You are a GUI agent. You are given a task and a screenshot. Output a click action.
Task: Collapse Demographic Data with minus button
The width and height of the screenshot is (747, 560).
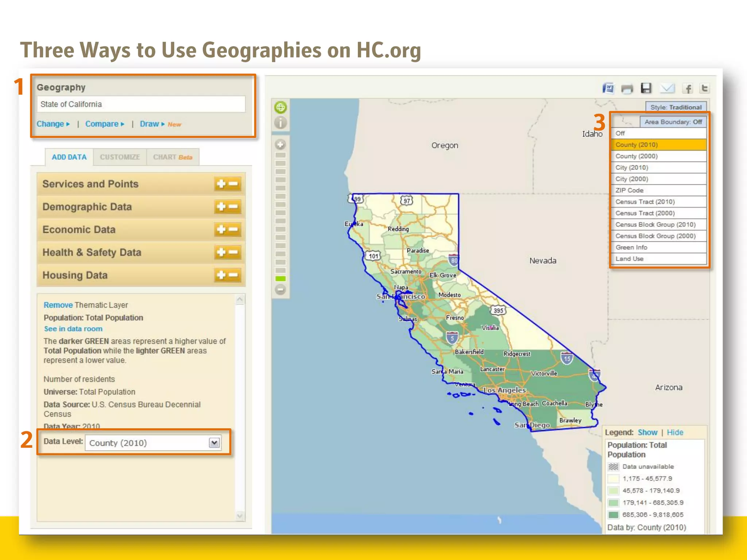[x=234, y=207]
